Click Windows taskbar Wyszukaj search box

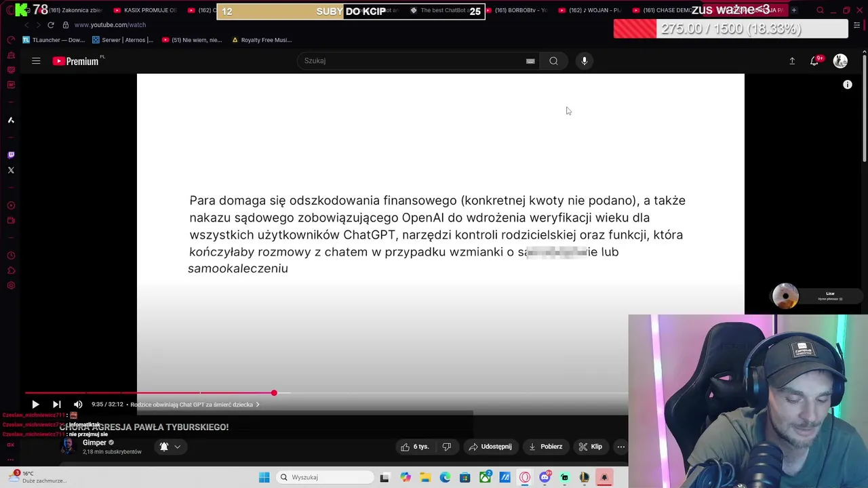(x=325, y=477)
